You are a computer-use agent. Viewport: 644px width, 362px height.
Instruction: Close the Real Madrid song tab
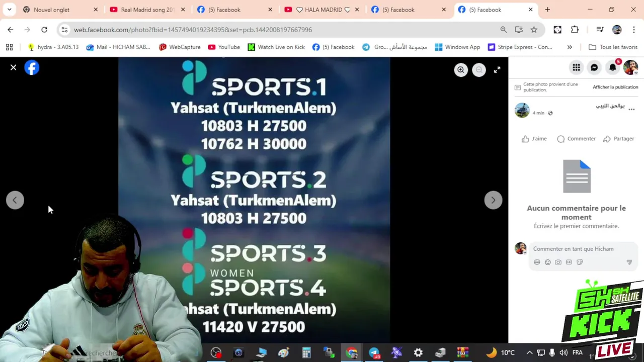[x=183, y=10]
